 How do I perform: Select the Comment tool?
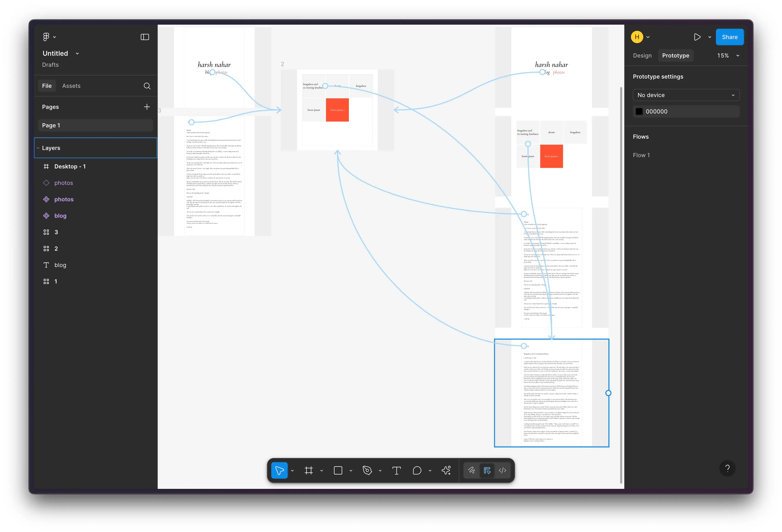[417, 470]
